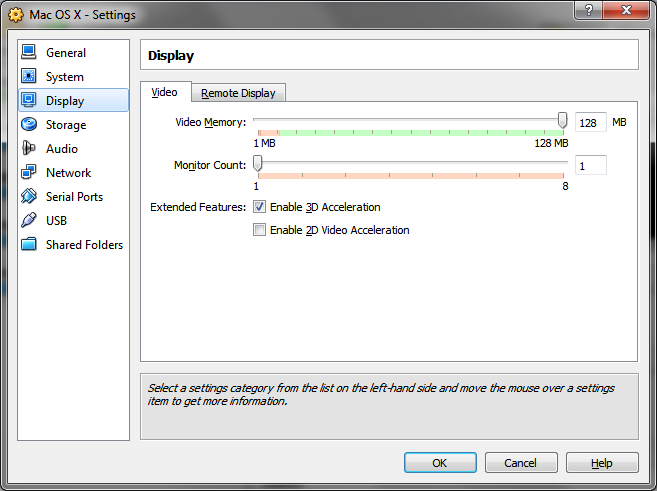Click the Video Memory value field showing 128
The image size is (657, 491).
tap(590, 122)
